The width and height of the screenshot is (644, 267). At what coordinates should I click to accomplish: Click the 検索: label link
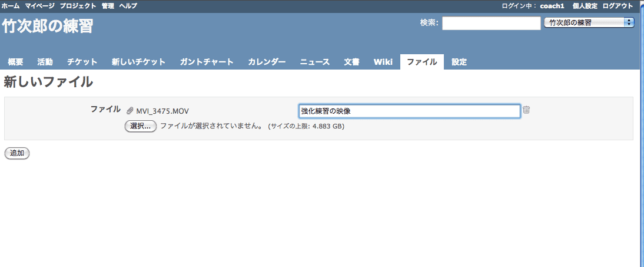(x=429, y=23)
